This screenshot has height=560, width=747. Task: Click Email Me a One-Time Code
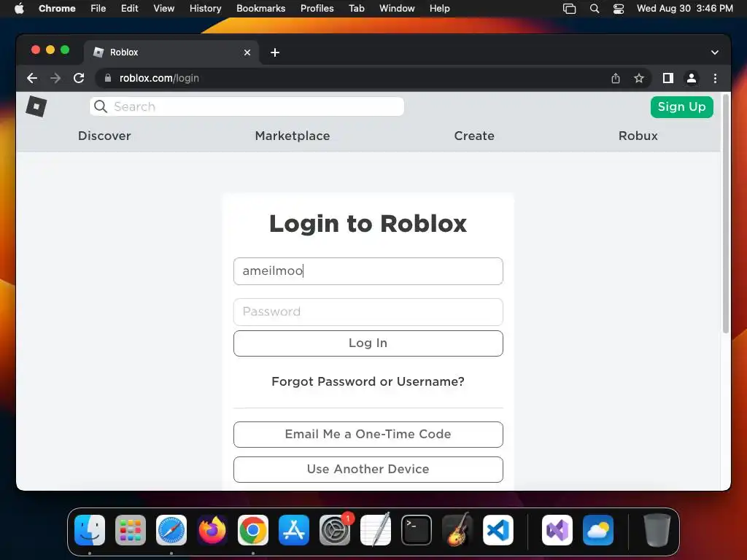click(x=368, y=435)
